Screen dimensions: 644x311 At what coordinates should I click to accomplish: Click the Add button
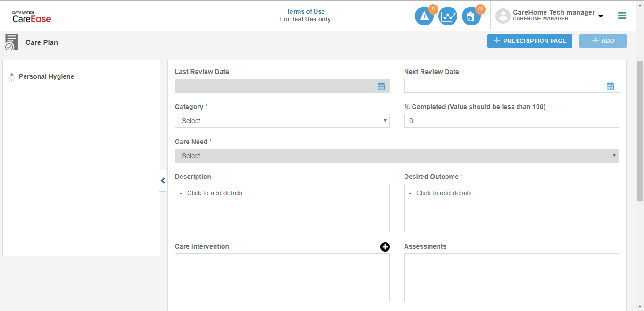tap(603, 41)
